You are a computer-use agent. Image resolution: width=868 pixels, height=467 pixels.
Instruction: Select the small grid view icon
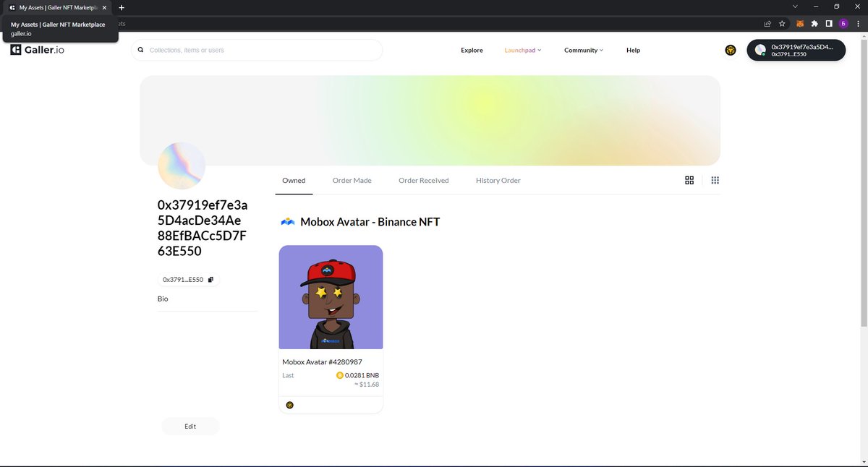[715, 180]
